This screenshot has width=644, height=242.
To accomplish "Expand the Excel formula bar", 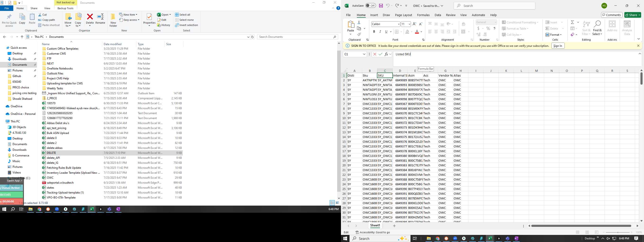I will pos(640,54).
